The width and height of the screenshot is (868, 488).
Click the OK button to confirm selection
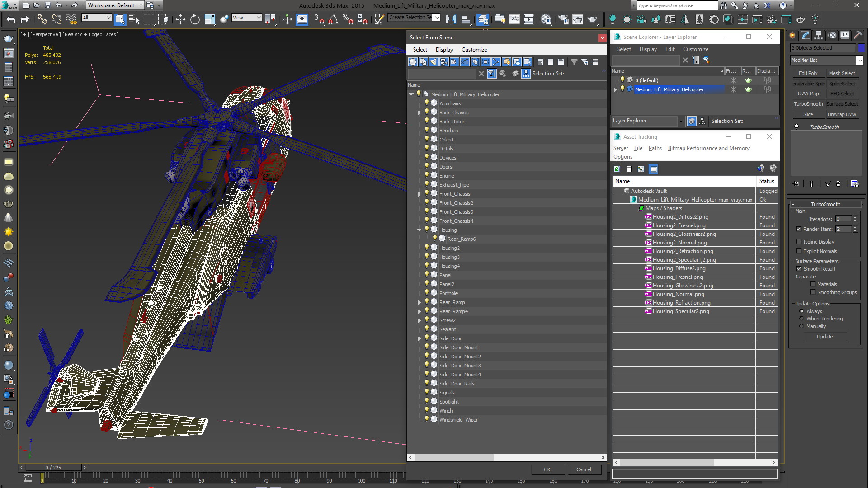(547, 469)
